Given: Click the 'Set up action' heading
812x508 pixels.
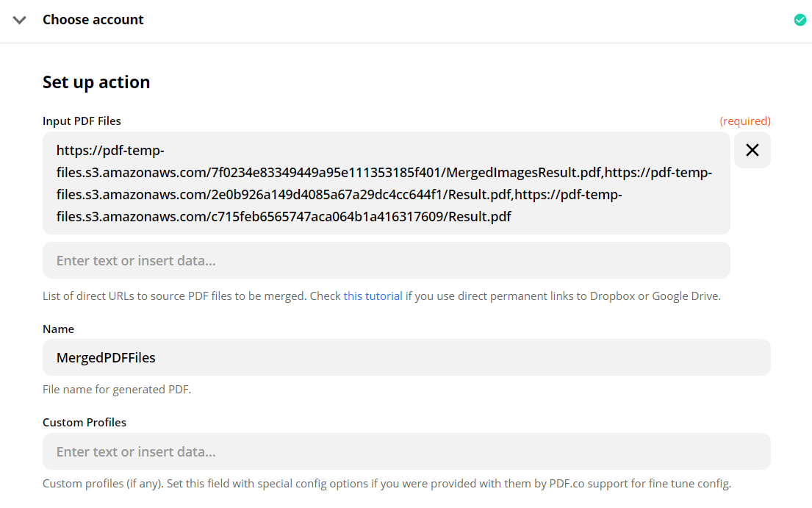Looking at the screenshot, I should pyautogui.click(x=96, y=82).
